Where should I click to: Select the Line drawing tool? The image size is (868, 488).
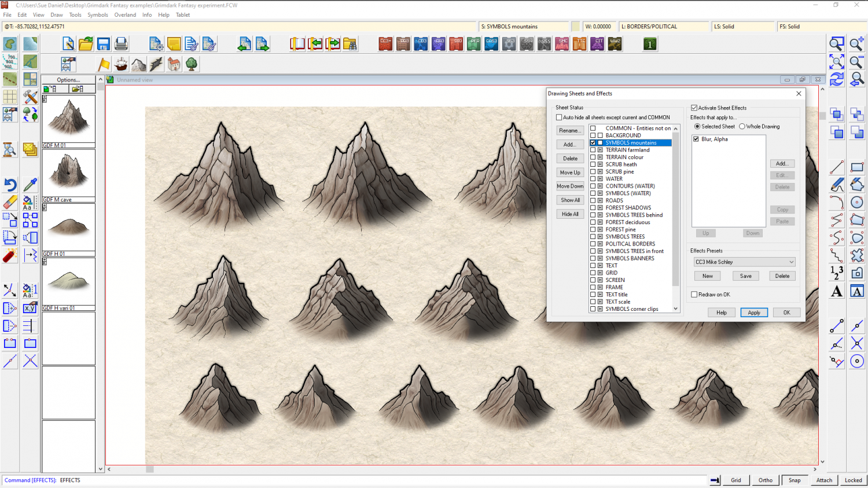coord(837,167)
